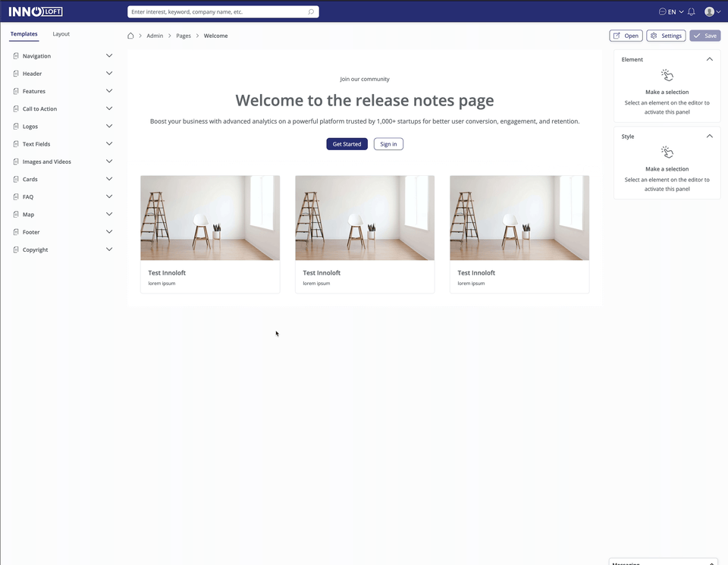728x565 pixels.
Task: Collapse the Style panel
Action: pos(709,137)
